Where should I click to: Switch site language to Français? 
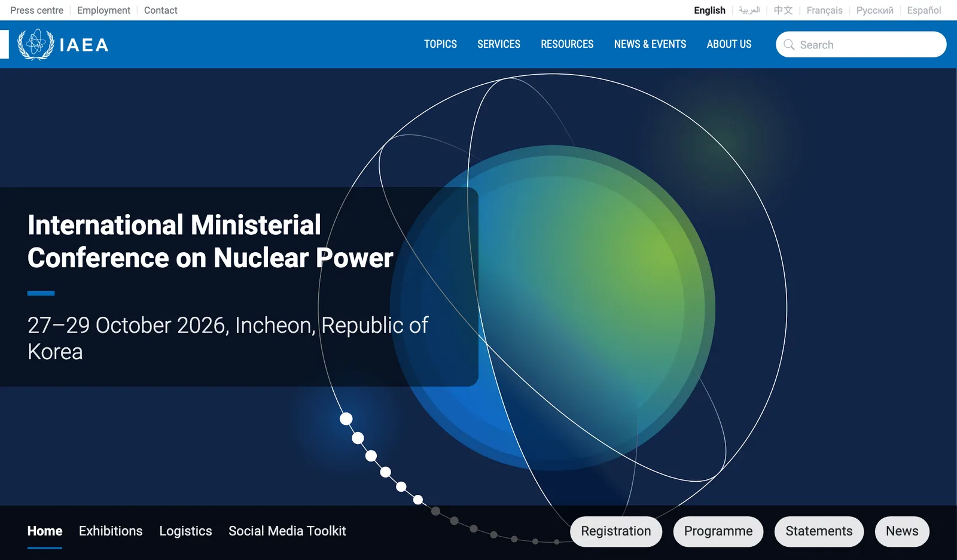pos(824,10)
